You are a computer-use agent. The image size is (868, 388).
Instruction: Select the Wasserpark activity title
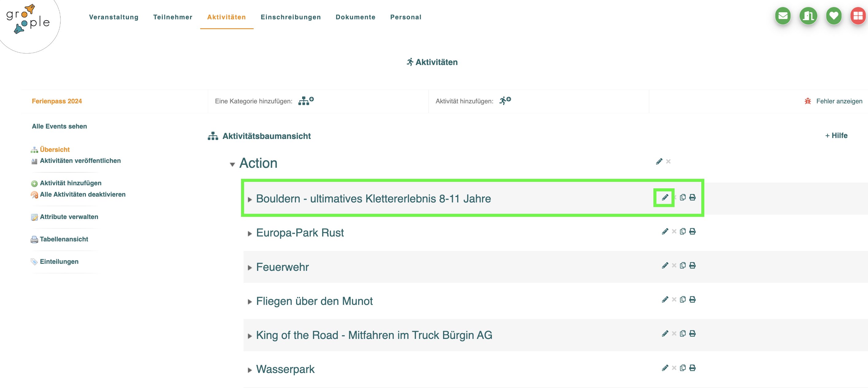tap(285, 369)
